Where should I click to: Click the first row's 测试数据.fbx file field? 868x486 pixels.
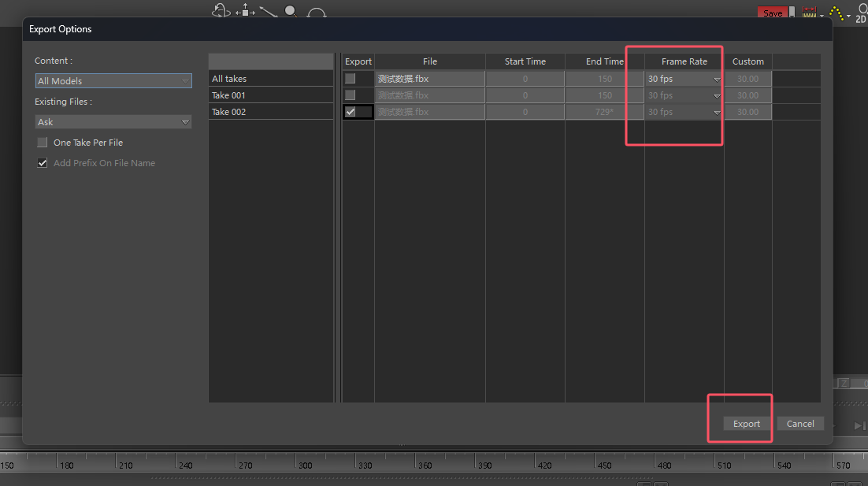click(429, 79)
